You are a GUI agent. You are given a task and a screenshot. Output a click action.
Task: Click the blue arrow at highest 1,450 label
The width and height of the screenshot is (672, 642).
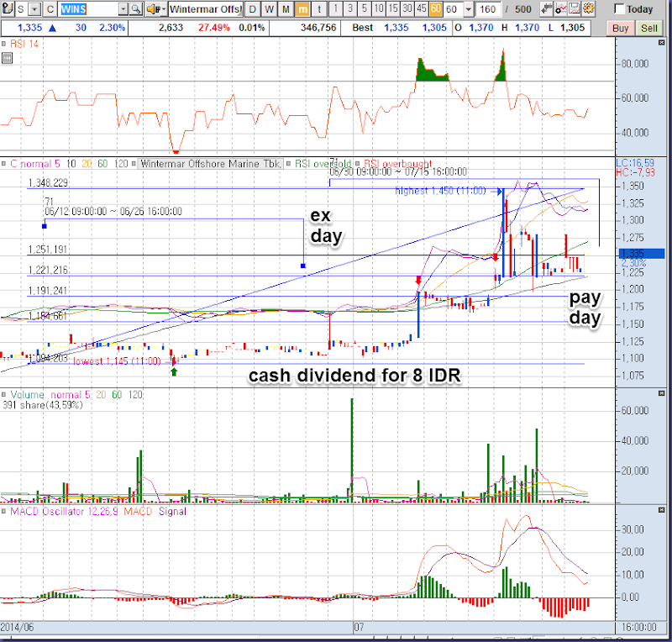tap(496, 192)
